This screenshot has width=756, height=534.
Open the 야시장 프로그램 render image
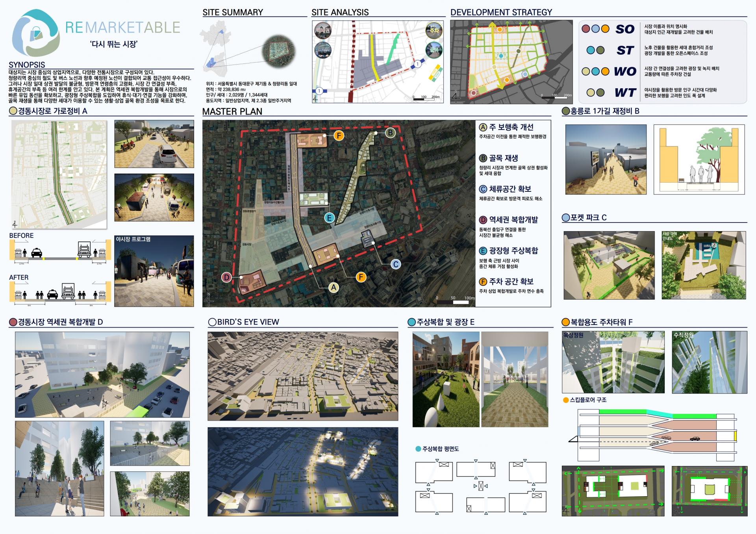coord(154,271)
